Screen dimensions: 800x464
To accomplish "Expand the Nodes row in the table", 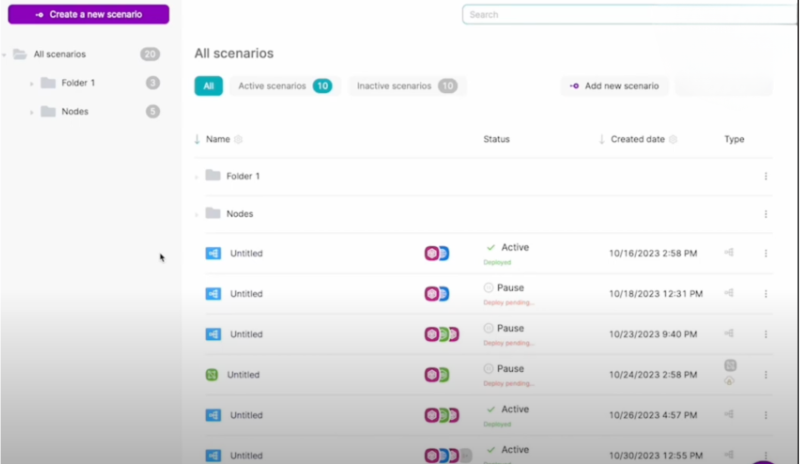I will click(x=196, y=214).
